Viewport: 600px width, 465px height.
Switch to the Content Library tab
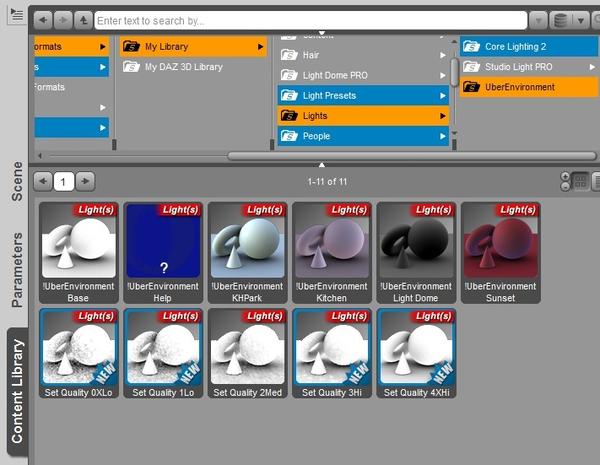(x=17, y=392)
